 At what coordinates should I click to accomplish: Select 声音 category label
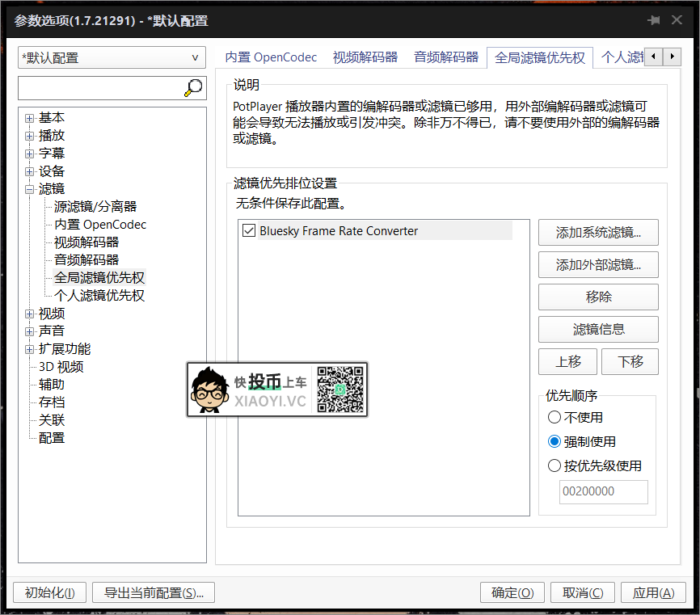coord(52,331)
